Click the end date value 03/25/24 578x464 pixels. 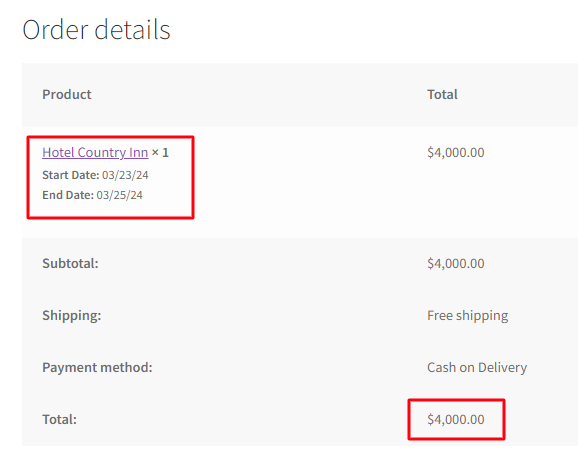(x=119, y=195)
